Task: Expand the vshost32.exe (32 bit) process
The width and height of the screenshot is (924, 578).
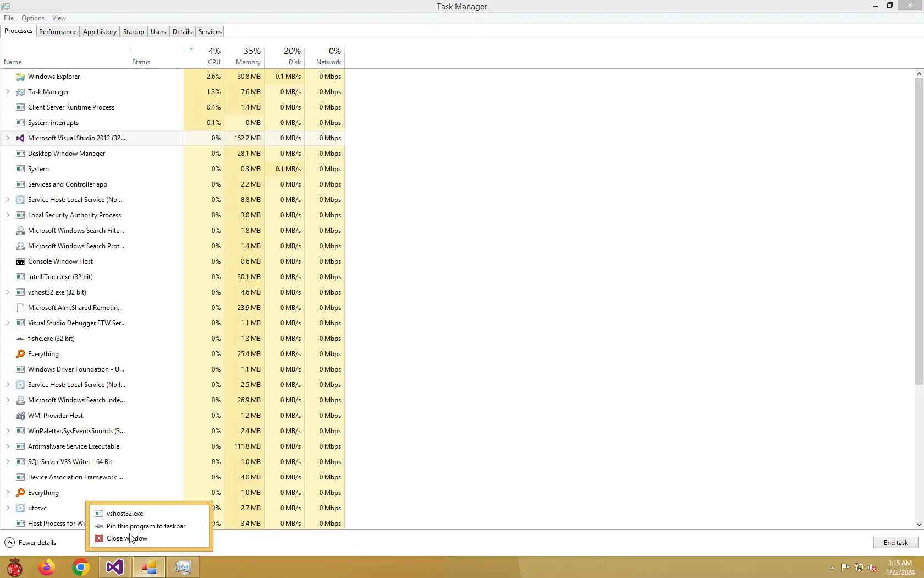Action: pyautogui.click(x=8, y=292)
